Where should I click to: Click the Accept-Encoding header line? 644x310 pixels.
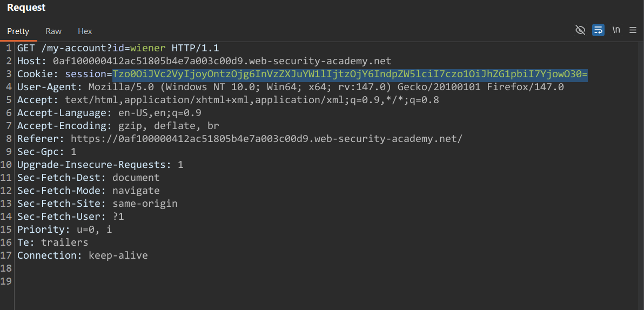(x=116, y=126)
